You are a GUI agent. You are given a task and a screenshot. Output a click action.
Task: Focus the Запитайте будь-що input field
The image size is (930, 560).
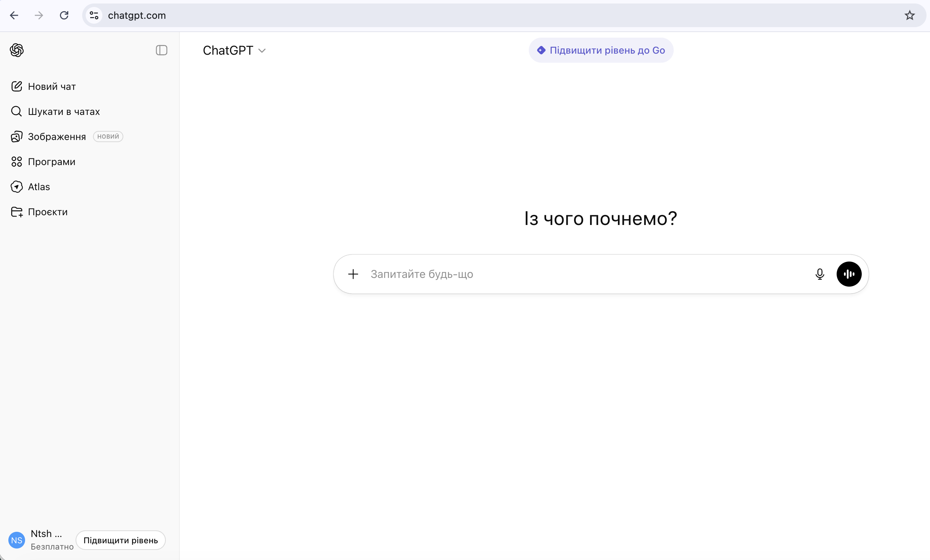(x=585, y=274)
